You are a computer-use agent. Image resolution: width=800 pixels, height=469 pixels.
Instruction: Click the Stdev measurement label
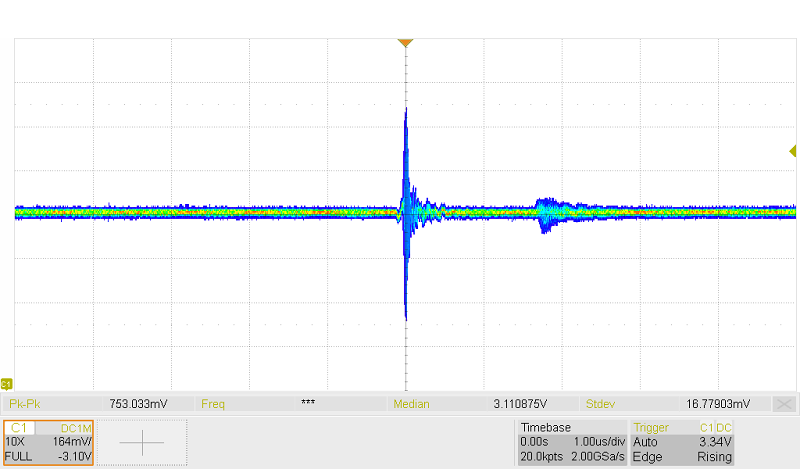coord(602,404)
